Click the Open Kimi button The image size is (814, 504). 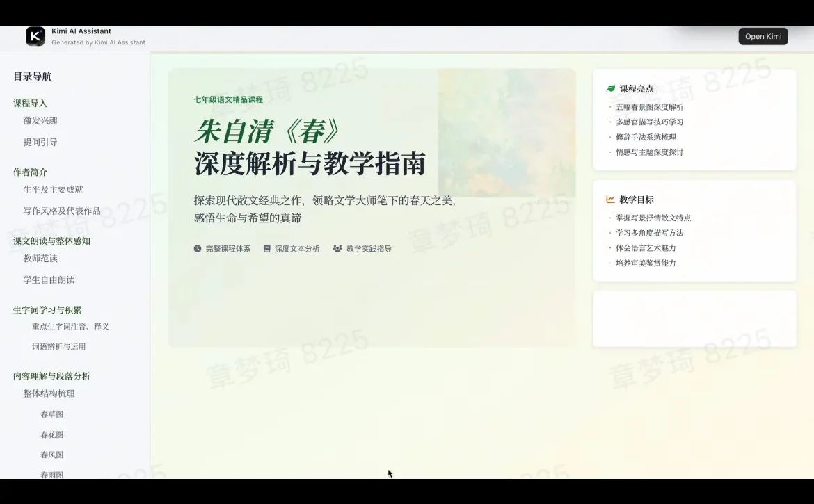pyautogui.click(x=763, y=35)
